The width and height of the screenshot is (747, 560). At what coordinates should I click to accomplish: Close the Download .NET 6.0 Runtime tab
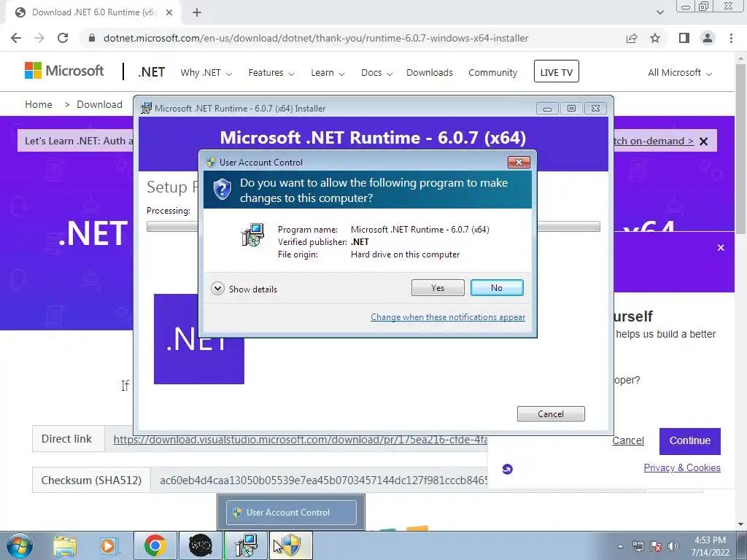tap(169, 12)
